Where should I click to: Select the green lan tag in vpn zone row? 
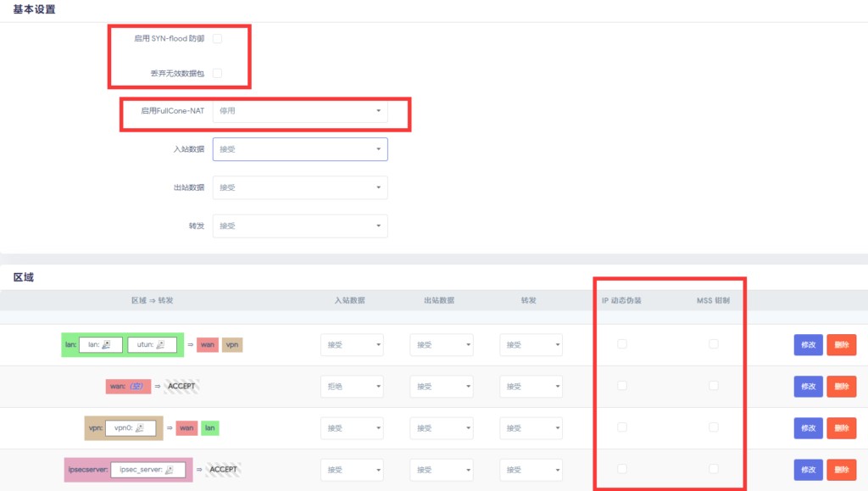210,427
